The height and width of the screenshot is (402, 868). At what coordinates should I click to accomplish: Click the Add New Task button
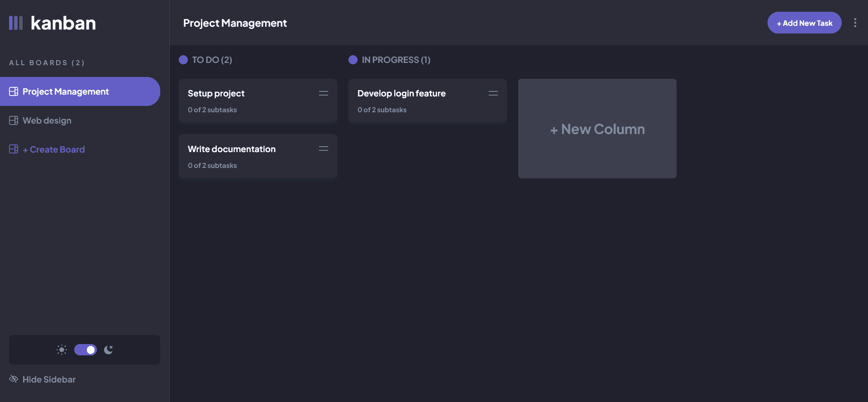point(805,23)
